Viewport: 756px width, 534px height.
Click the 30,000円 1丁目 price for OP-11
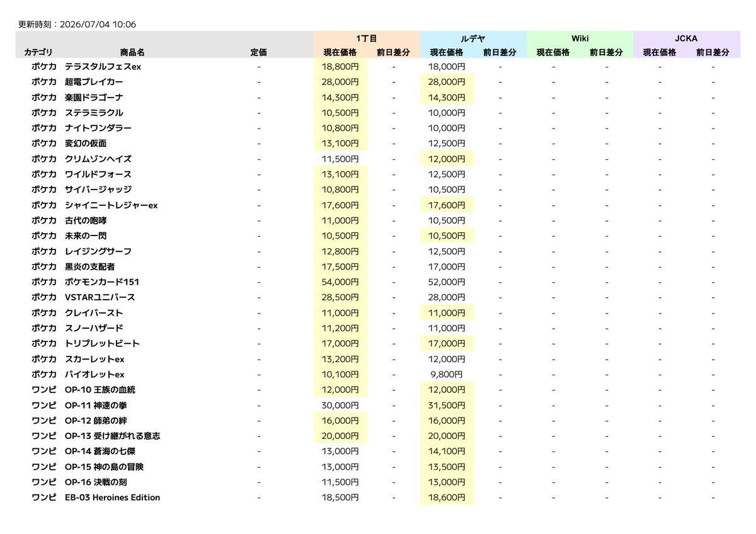click(x=340, y=405)
